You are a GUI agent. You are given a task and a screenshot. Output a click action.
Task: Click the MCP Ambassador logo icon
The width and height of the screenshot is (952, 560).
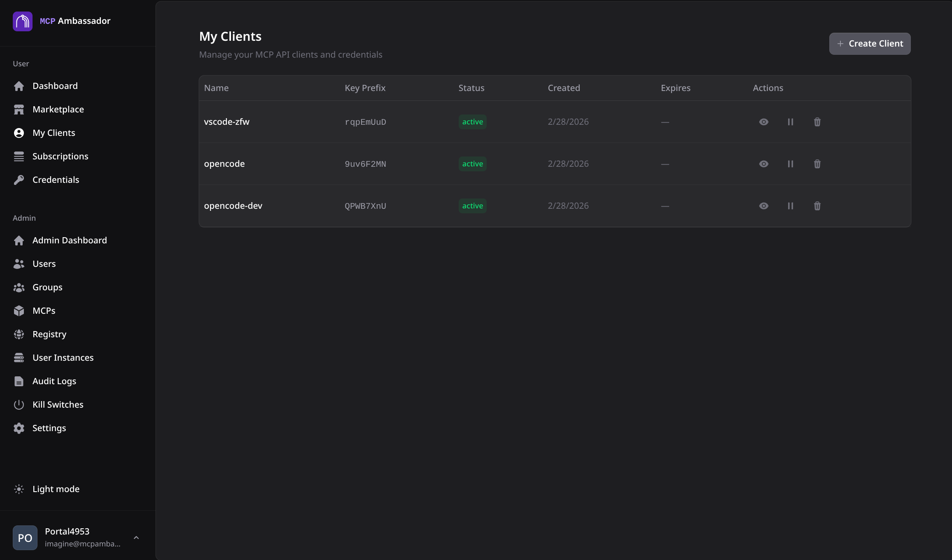(x=23, y=21)
